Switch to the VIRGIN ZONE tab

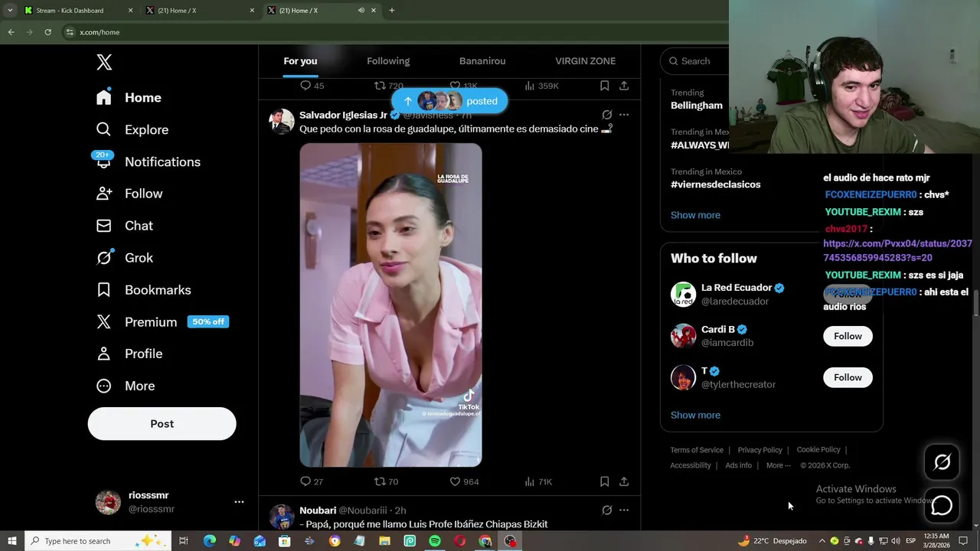(586, 61)
